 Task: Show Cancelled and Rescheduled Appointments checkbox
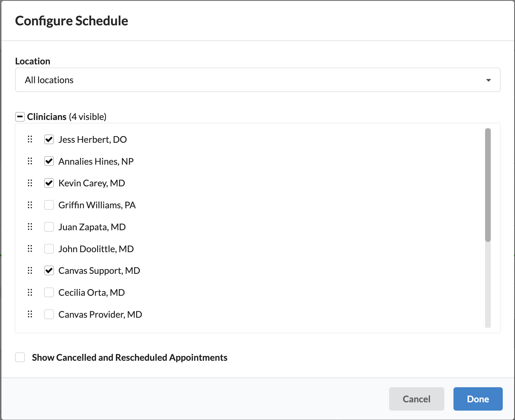[20, 357]
